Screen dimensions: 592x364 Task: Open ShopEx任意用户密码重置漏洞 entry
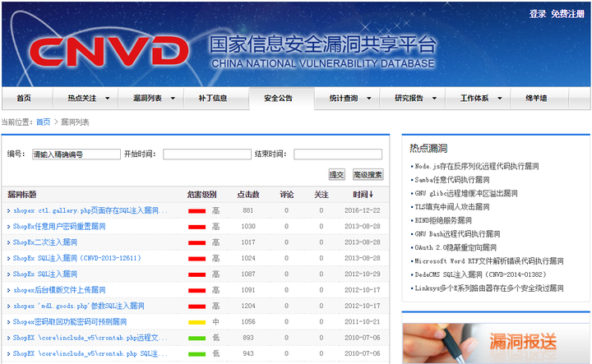[x=59, y=226]
